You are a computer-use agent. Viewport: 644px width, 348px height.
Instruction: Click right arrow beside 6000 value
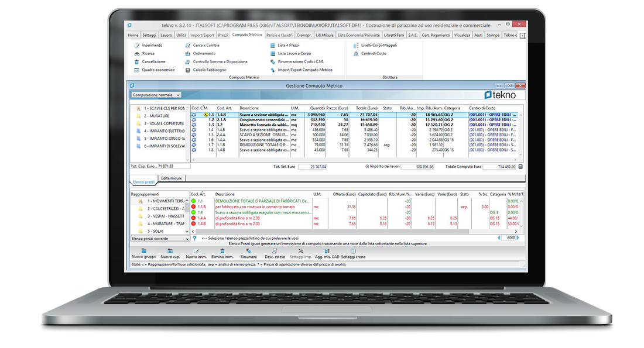point(518,238)
